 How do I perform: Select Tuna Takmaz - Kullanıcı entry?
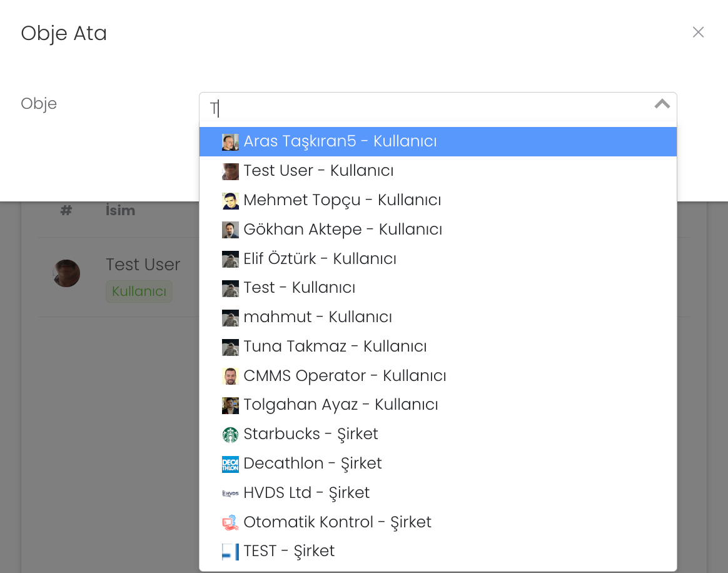(335, 347)
